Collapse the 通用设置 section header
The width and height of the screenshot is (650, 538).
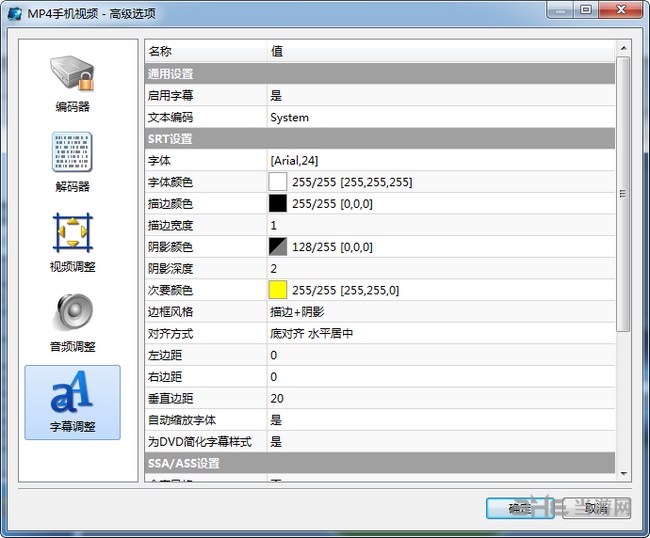(379, 74)
